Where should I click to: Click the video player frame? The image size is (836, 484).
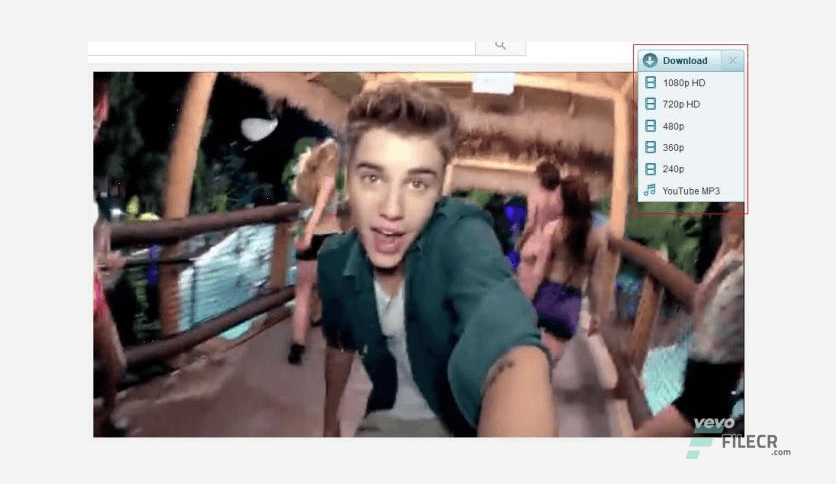[x=419, y=255]
